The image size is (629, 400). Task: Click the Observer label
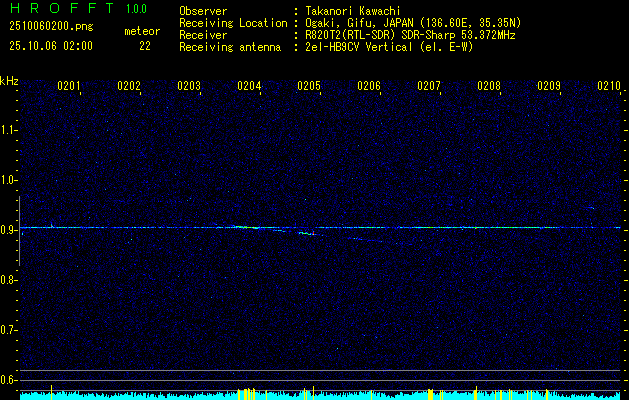(203, 12)
